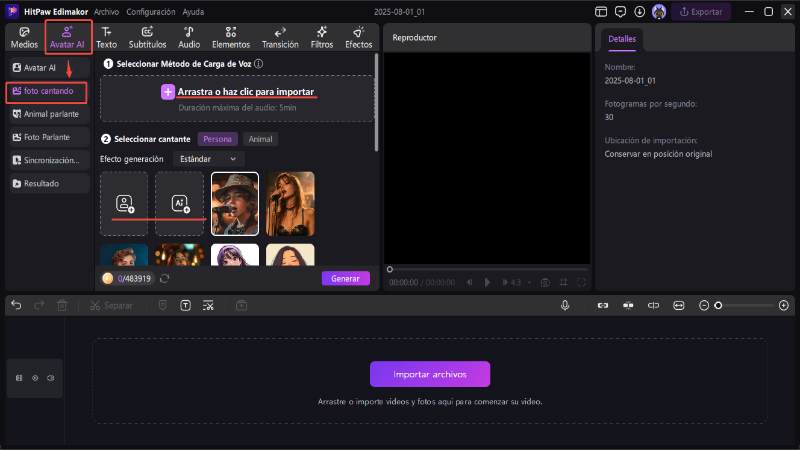Open Resultado in the sidebar
This screenshot has width=800, height=450.
tap(48, 183)
